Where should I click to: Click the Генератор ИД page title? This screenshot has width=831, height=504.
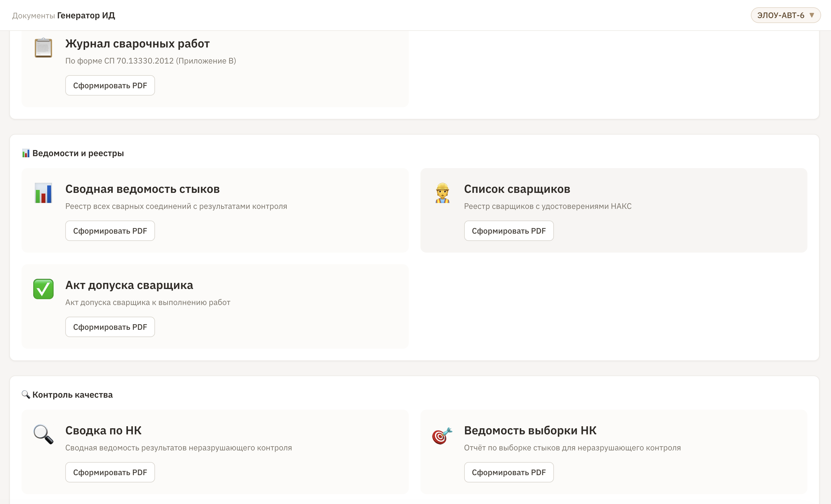point(86,15)
